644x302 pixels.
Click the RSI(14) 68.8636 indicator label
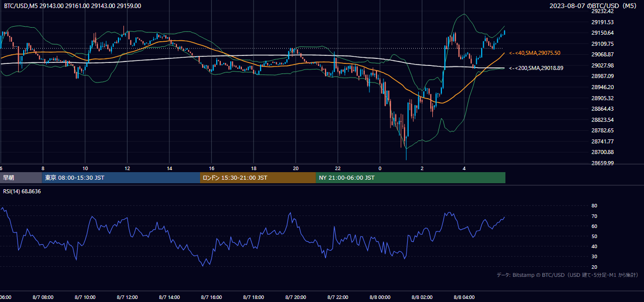(22, 191)
